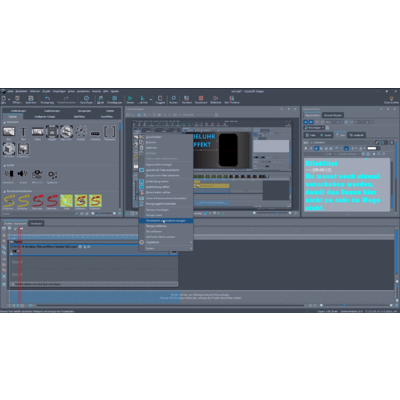The image size is (400, 400).
Task: Open the Text tab in the properties panel
Action: click(x=340, y=135)
